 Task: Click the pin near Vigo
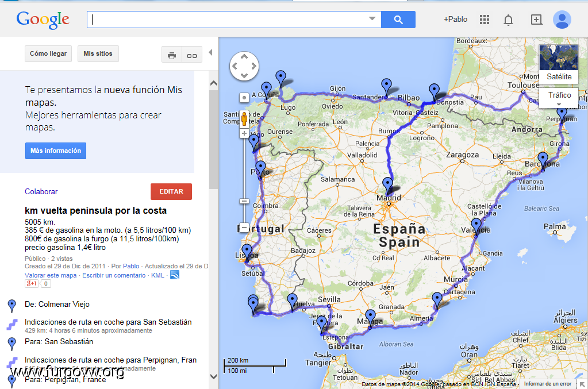point(254,142)
